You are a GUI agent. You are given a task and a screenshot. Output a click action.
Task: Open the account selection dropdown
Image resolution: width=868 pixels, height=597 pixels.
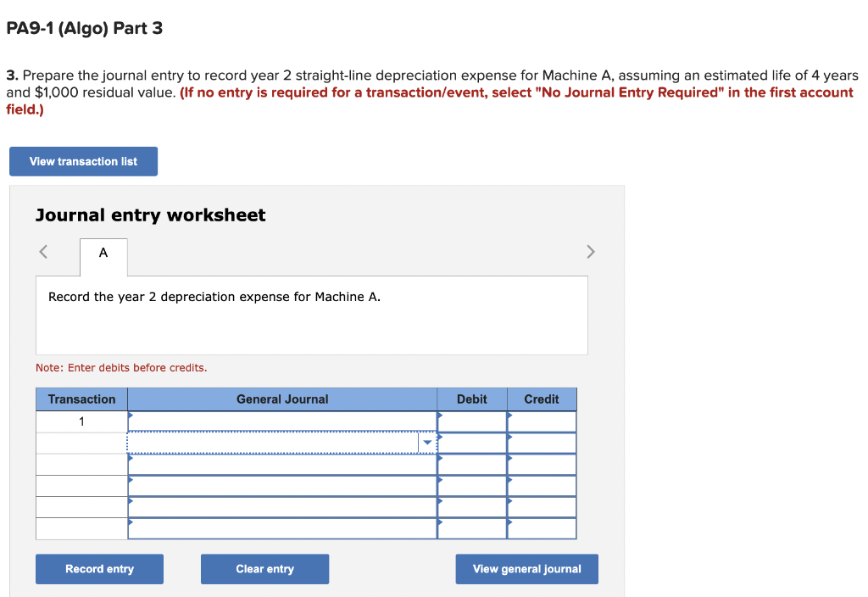tap(427, 442)
